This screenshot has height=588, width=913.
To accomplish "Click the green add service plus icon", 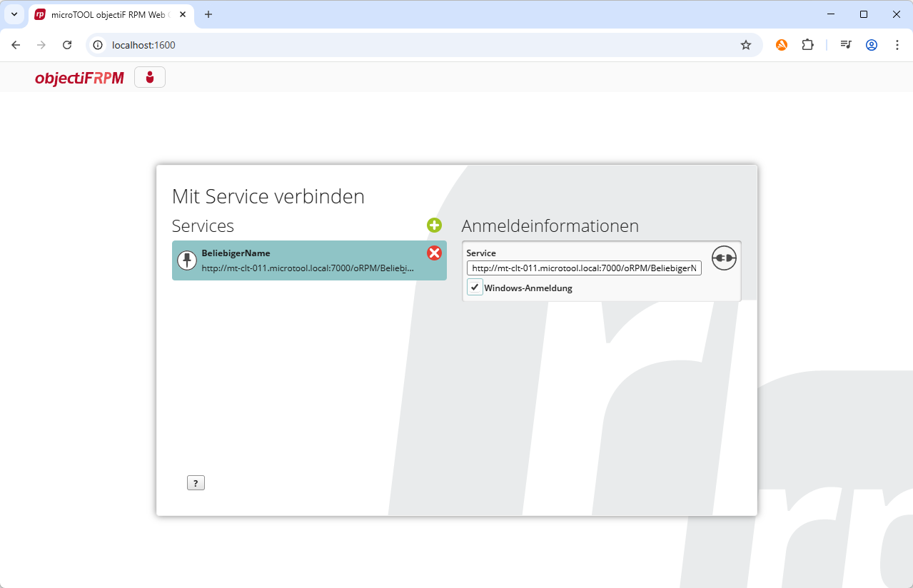I will coord(434,225).
